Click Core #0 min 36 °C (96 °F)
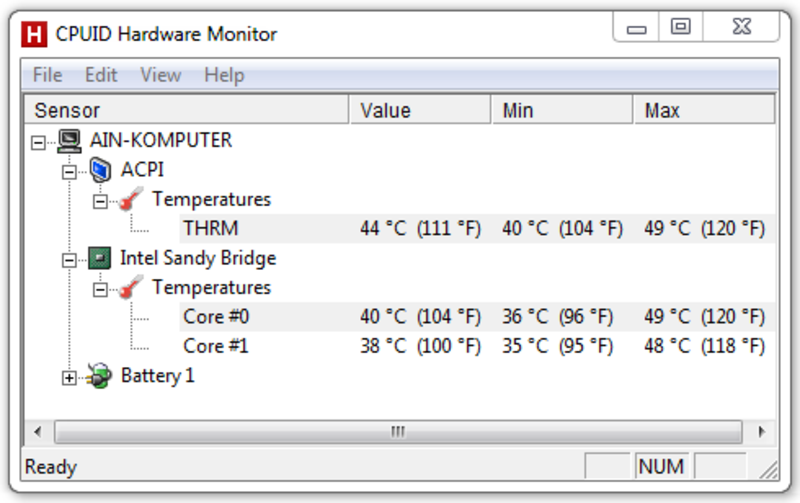800x503 pixels. (x=557, y=317)
